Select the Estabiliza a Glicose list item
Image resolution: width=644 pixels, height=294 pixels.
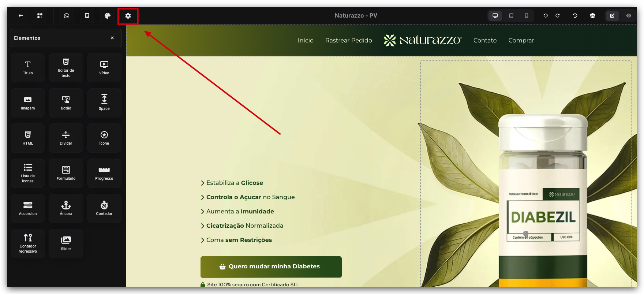tap(232, 183)
